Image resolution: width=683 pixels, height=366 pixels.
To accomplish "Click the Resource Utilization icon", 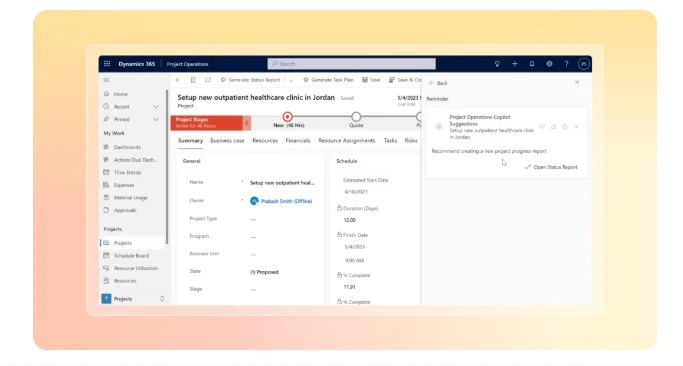I will 106,268.
